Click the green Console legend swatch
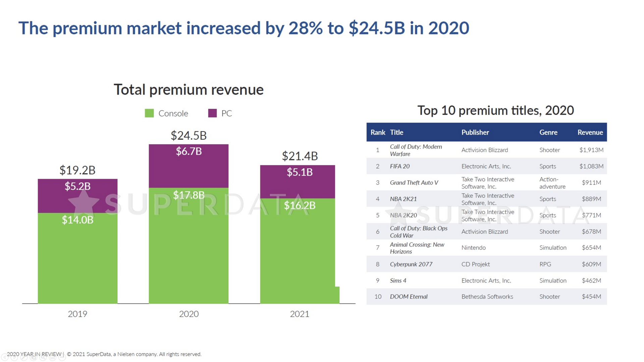This screenshot has height=362, width=644. click(149, 113)
